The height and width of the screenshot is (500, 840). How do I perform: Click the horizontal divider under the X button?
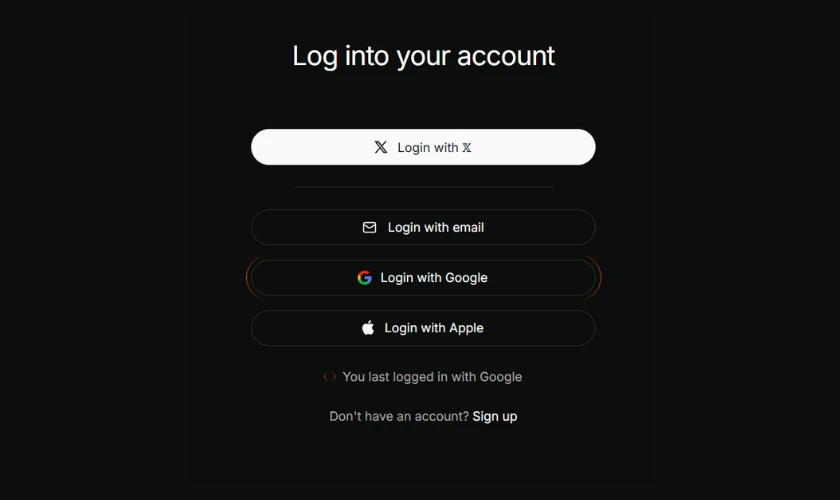coord(423,186)
